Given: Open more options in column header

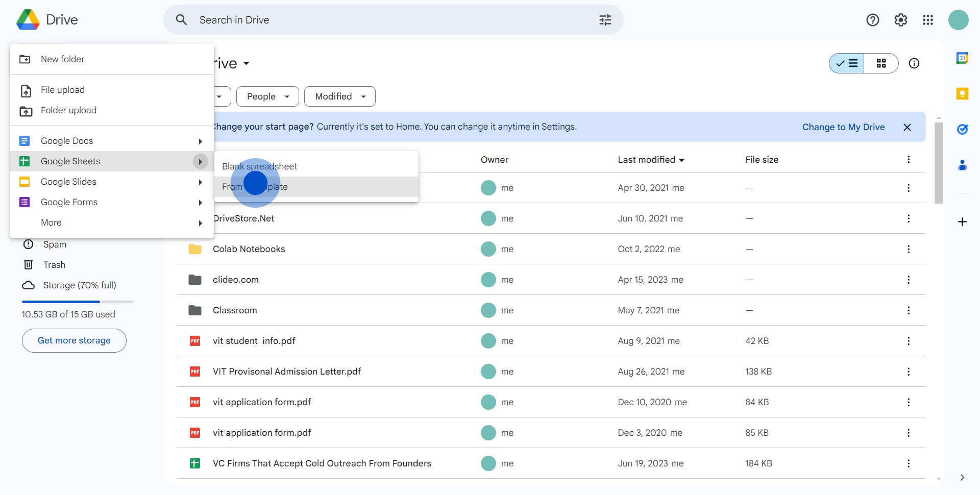Looking at the screenshot, I should (909, 160).
